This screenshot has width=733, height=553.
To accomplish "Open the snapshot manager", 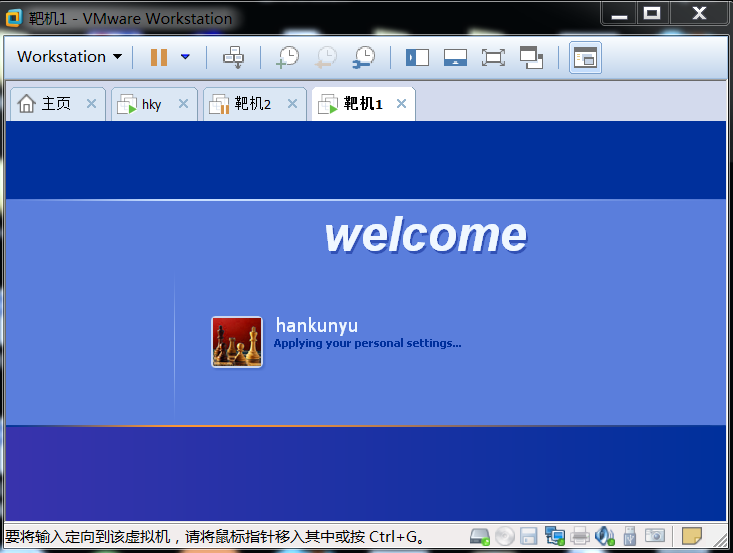I will [x=364, y=57].
